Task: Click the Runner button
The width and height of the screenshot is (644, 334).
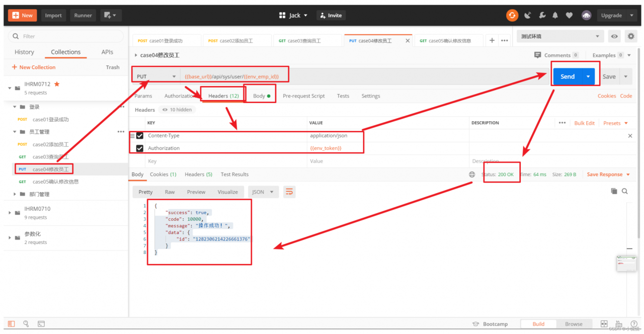Action: tap(83, 16)
